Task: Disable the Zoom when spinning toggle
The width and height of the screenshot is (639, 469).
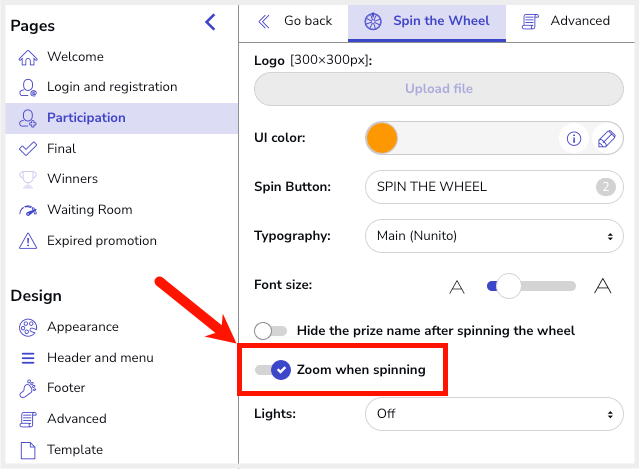Action: tap(272, 370)
